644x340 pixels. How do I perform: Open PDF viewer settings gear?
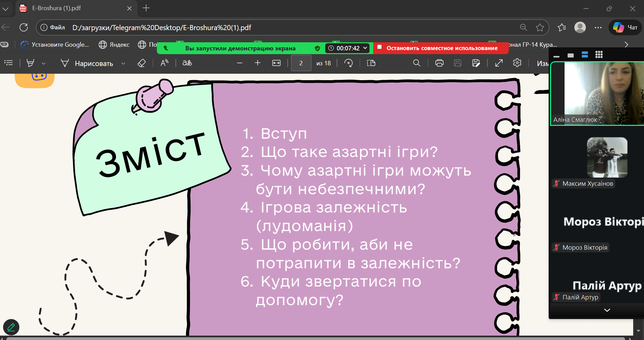tap(517, 63)
